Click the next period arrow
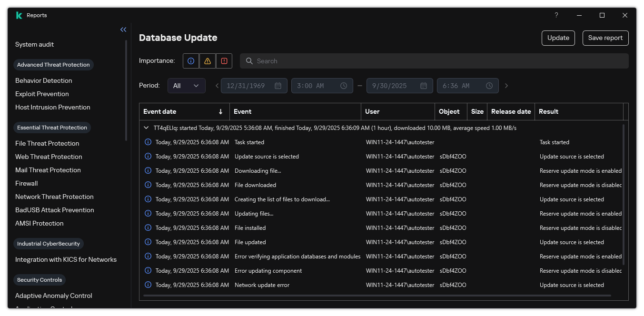Viewport: 644px width, 316px height. point(506,86)
